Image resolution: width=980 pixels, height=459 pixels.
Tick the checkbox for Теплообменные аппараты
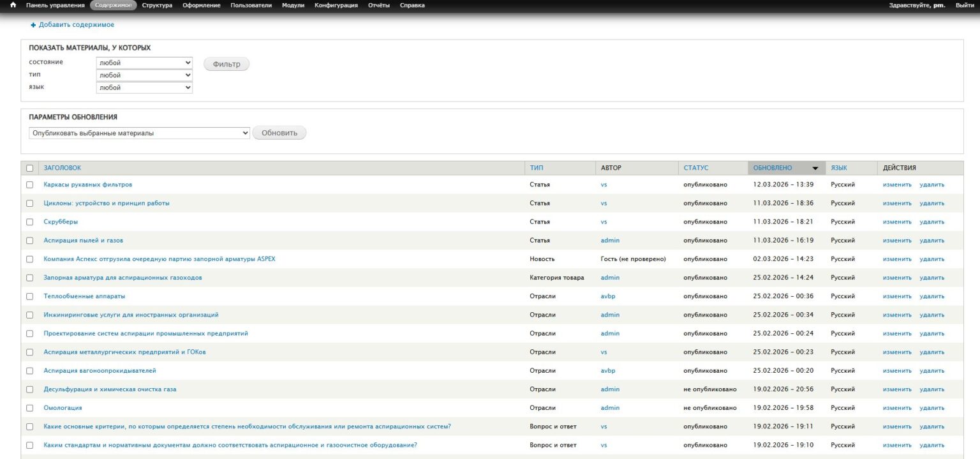(x=29, y=296)
